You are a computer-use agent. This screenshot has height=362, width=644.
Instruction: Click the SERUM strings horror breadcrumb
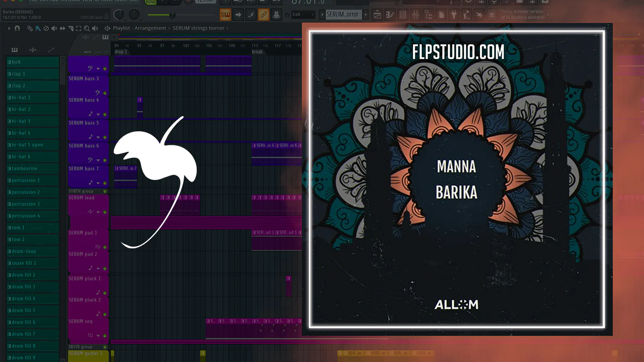(198, 28)
